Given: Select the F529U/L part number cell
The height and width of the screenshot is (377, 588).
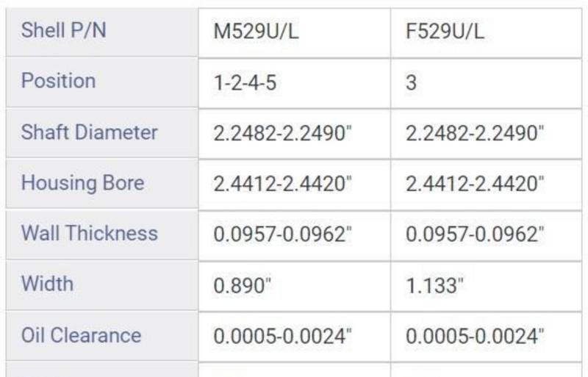Looking at the screenshot, I should point(445,32).
